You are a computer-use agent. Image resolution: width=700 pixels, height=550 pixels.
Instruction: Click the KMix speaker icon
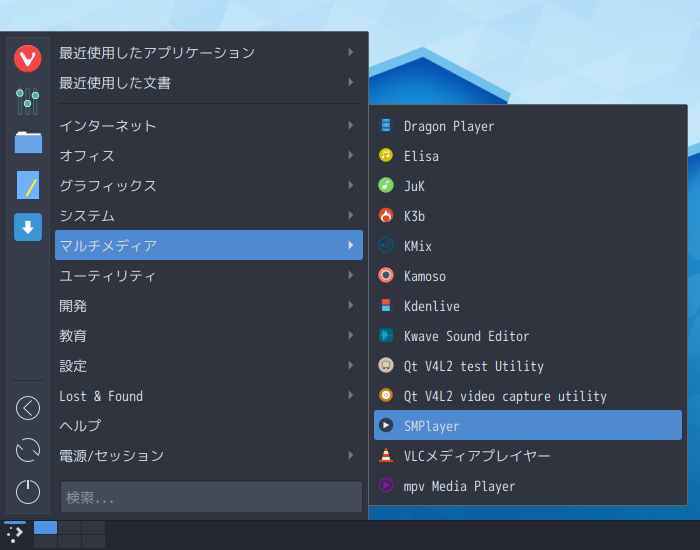coord(386,245)
